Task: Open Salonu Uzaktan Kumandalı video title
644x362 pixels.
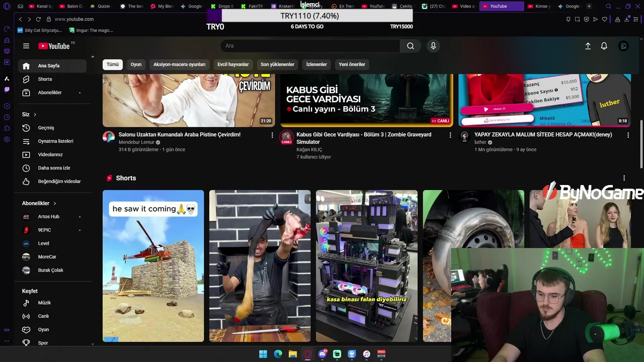Action: (180, 135)
